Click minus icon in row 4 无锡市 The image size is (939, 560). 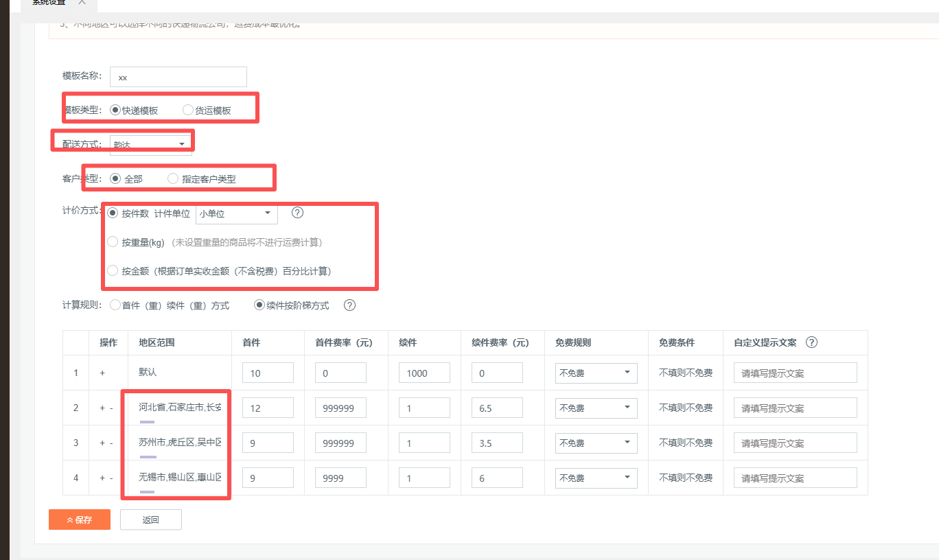tap(111, 478)
